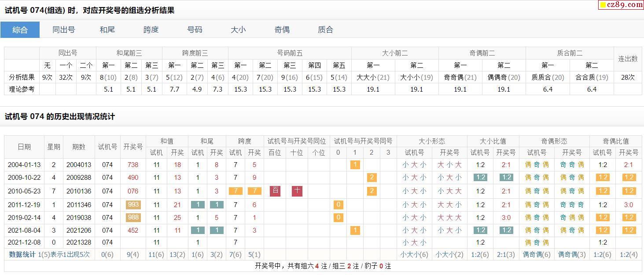The height and width of the screenshot is (275, 644).
Task: Select issue number 2004013
Action: [79, 165]
